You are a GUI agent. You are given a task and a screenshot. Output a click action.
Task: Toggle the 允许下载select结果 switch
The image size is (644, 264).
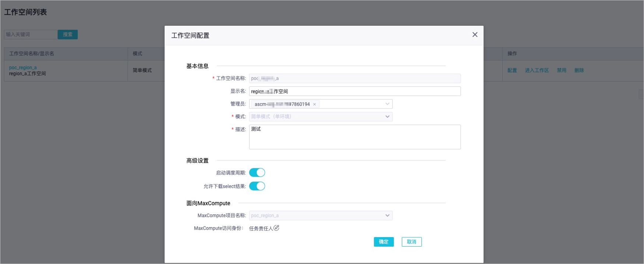click(257, 186)
